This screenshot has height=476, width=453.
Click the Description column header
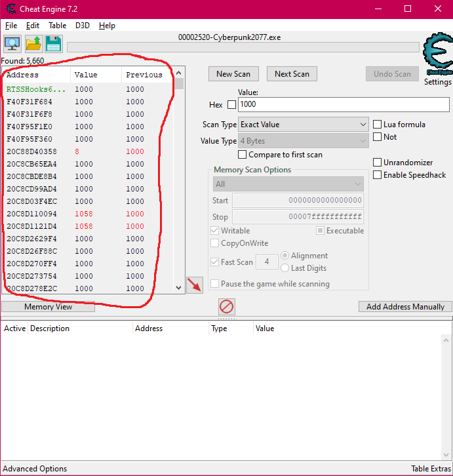(x=80, y=328)
